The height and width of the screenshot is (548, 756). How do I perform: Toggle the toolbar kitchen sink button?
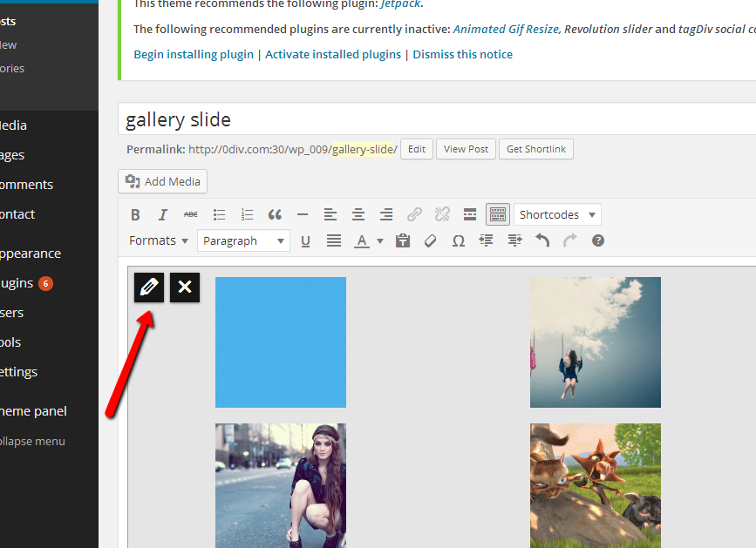click(x=498, y=214)
